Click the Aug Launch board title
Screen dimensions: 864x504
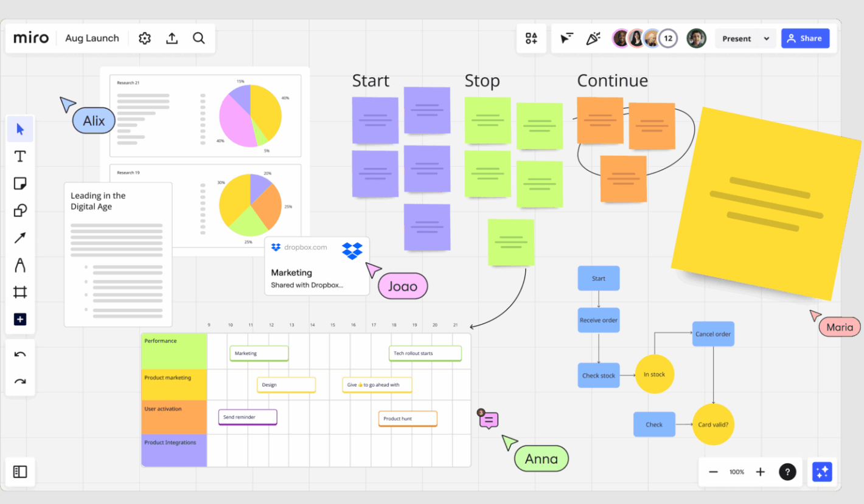92,38
